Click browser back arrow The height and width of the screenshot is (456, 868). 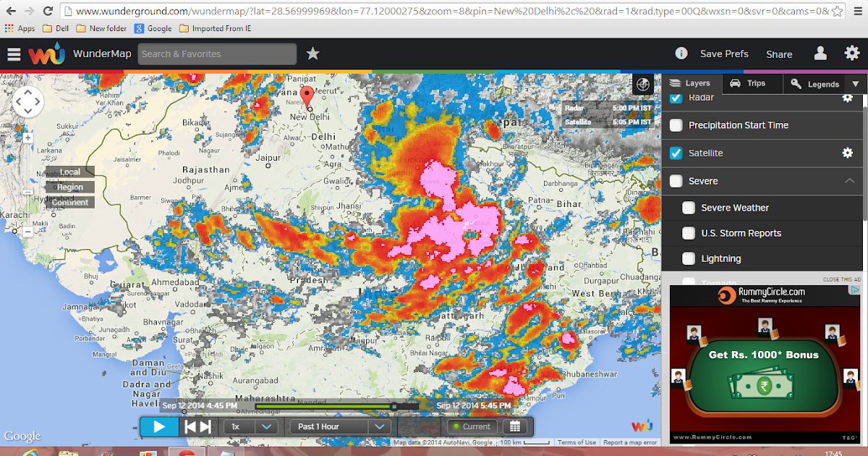pyautogui.click(x=10, y=12)
